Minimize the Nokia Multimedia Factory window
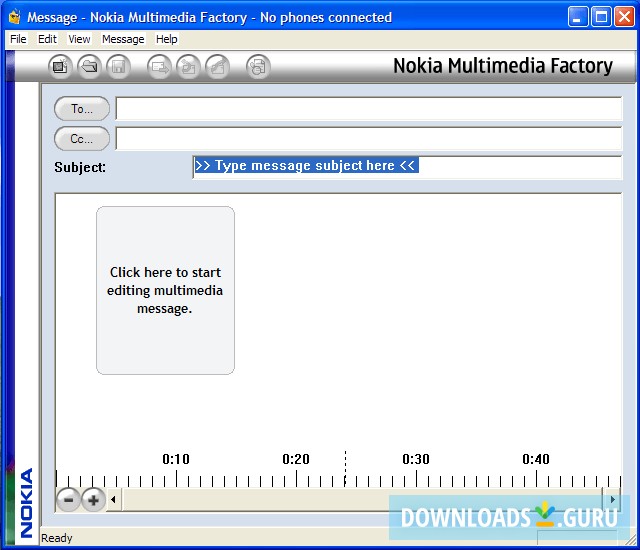The width and height of the screenshot is (640, 550). [578, 17]
